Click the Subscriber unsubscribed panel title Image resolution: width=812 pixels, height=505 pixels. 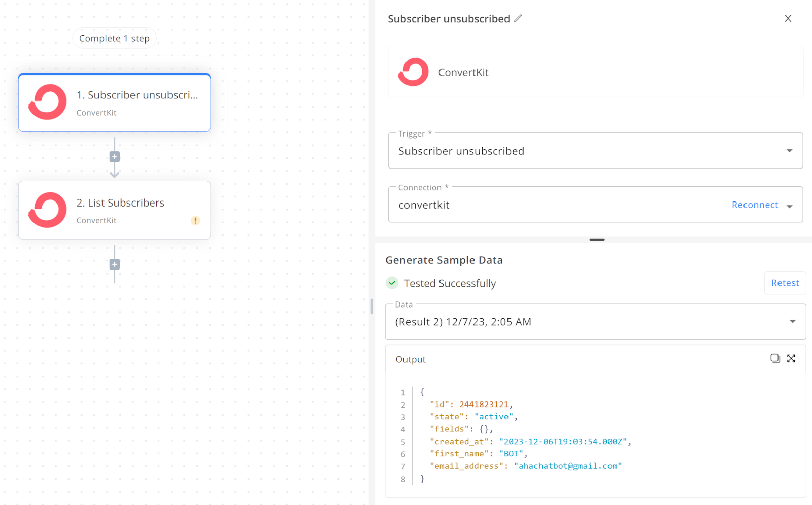pyautogui.click(x=449, y=19)
